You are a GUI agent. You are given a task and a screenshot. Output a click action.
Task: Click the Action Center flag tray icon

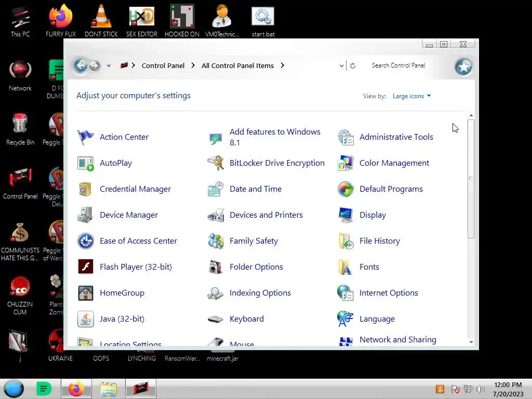point(455,389)
